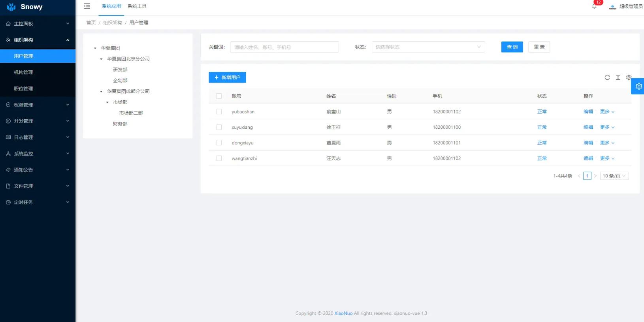Open the table column settings gear

(x=628, y=77)
